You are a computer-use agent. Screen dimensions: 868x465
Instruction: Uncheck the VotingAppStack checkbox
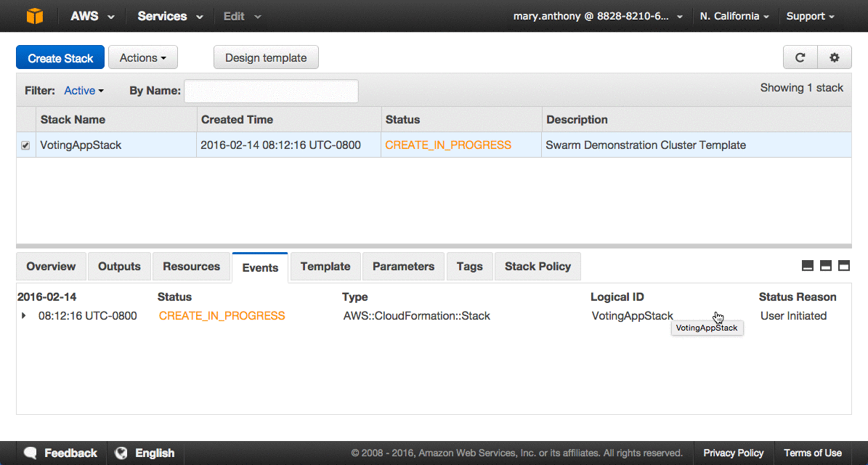(x=26, y=145)
